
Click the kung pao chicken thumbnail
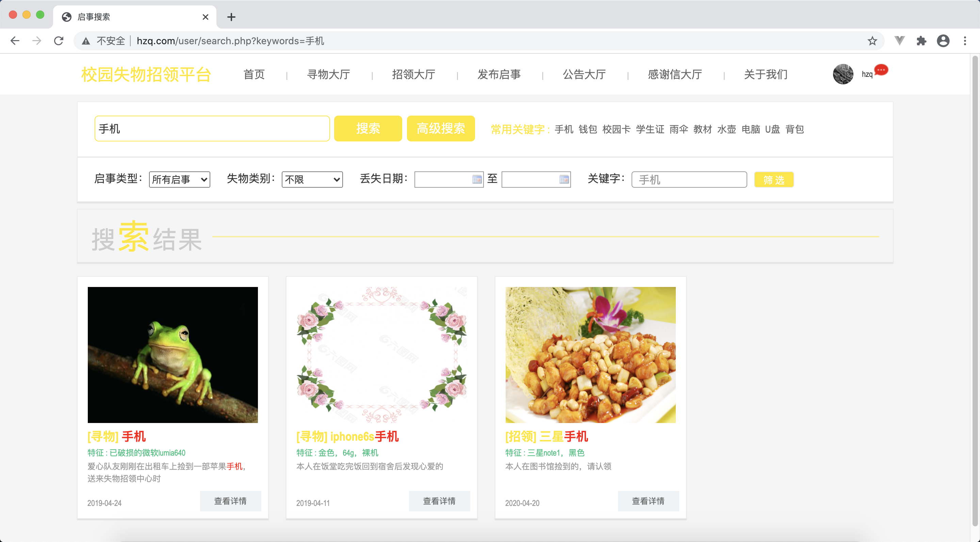pyautogui.click(x=590, y=355)
